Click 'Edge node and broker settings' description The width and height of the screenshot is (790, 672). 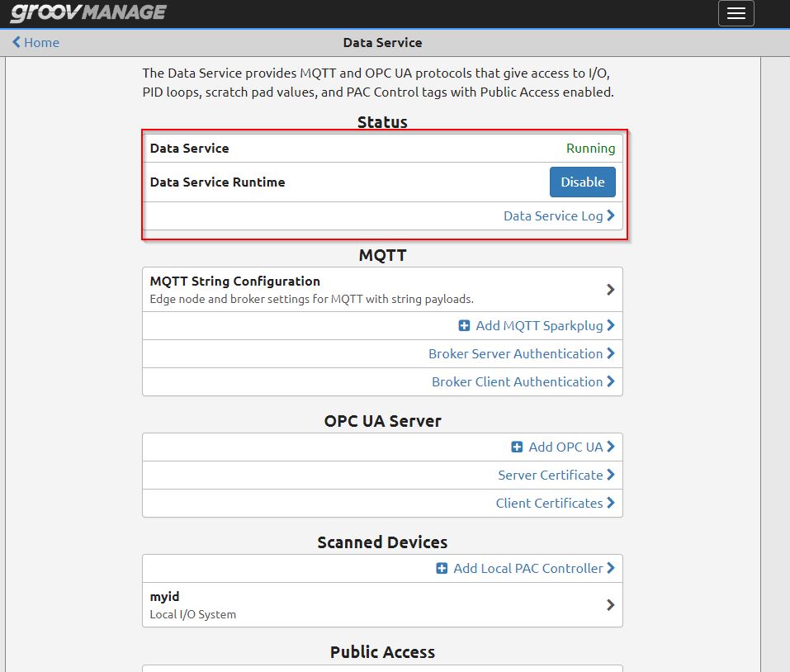point(312,299)
